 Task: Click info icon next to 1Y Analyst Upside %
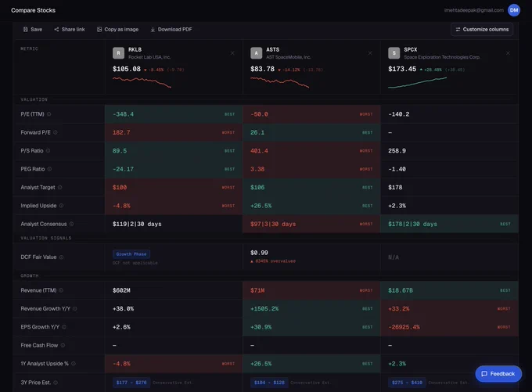(74, 364)
